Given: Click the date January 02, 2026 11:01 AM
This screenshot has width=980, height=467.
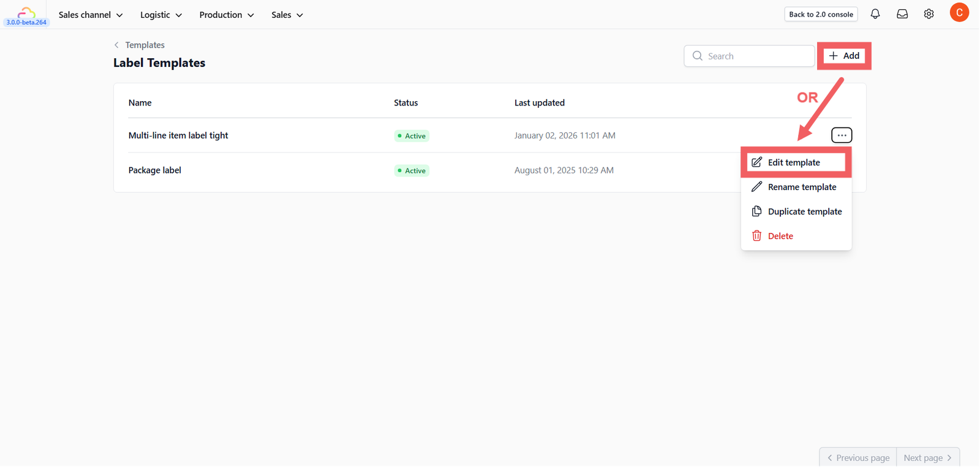Looking at the screenshot, I should [x=565, y=135].
